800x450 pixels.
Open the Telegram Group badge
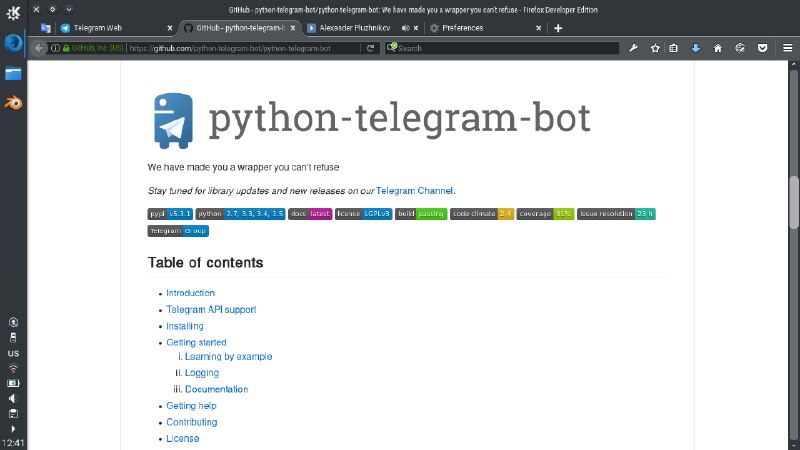coord(178,231)
